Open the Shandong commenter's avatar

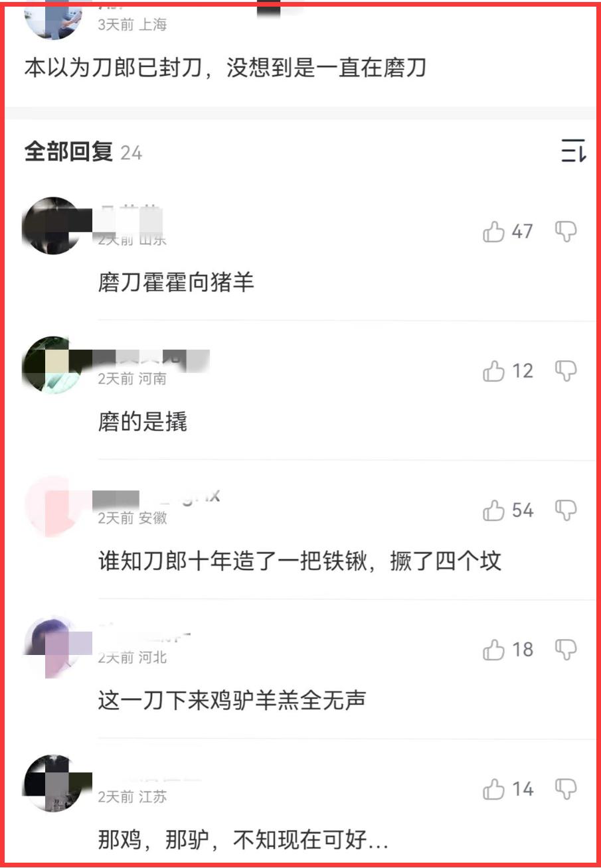pyautogui.click(x=52, y=226)
